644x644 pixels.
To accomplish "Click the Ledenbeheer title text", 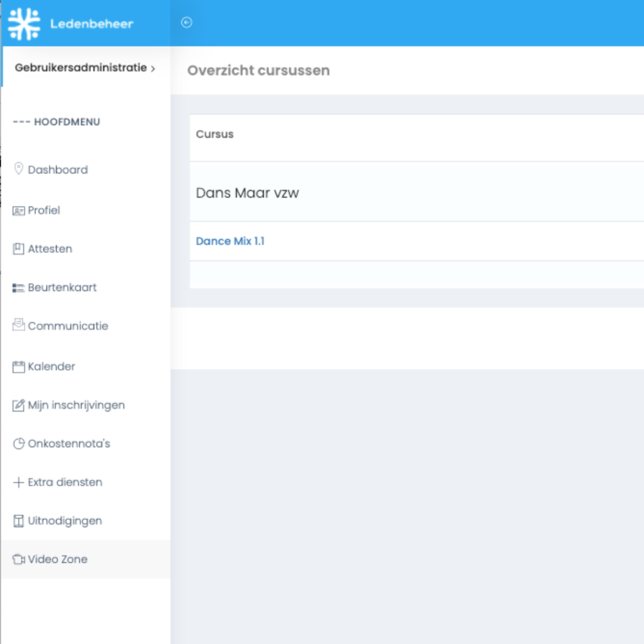I will coord(92,24).
